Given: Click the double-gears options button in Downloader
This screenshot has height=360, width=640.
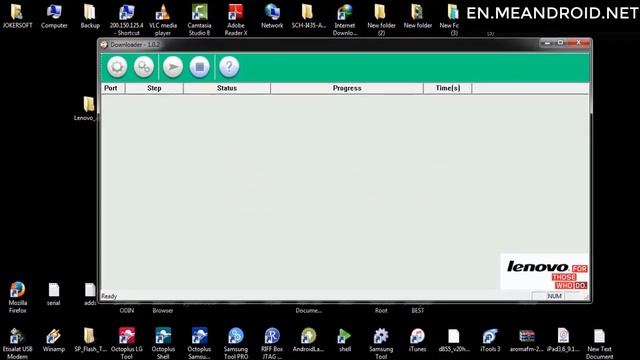Looking at the screenshot, I should pyautogui.click(x=144, y=67).
